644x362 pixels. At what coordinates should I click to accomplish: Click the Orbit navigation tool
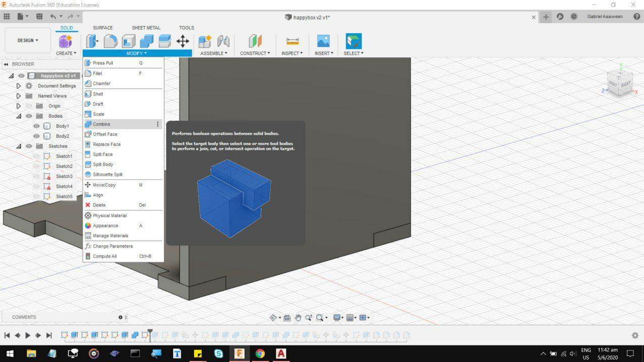[273, 318]
